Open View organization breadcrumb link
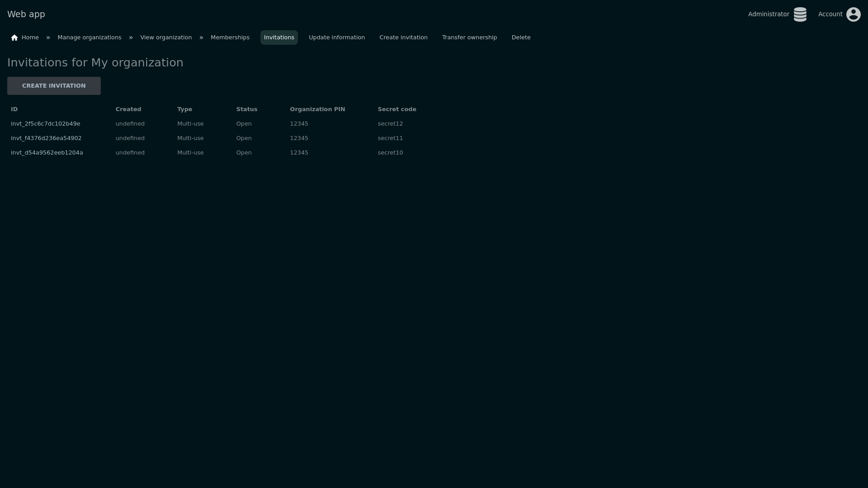The width and height of the screenshot is (868, 488). coord(166,38)
